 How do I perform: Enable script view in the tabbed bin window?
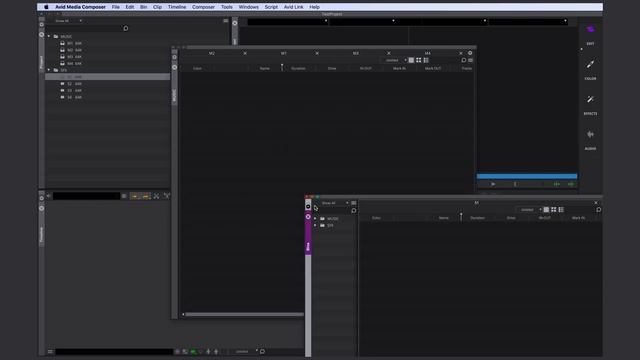coord(426,60)
